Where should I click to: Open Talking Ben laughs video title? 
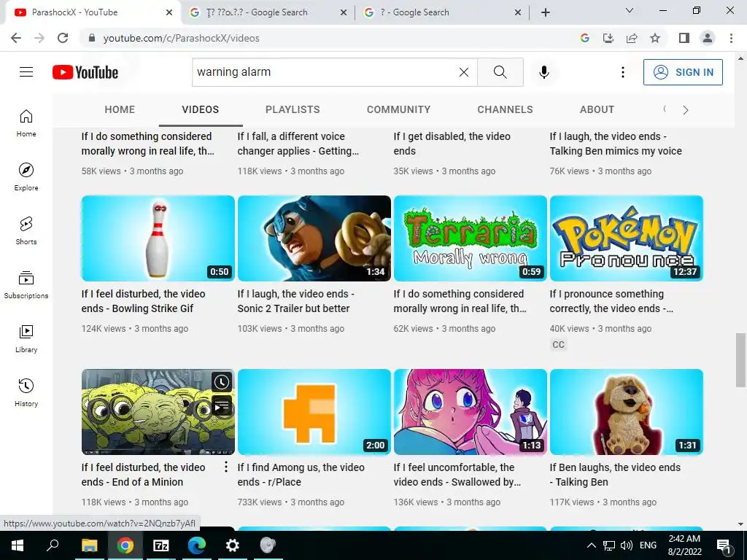point(615,474)
